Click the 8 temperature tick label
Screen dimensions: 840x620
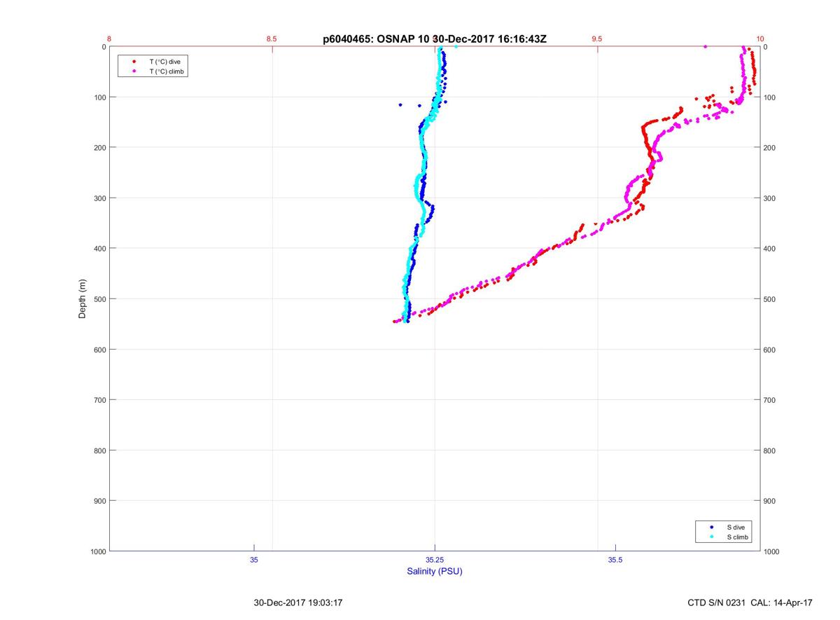coord(109,39)
